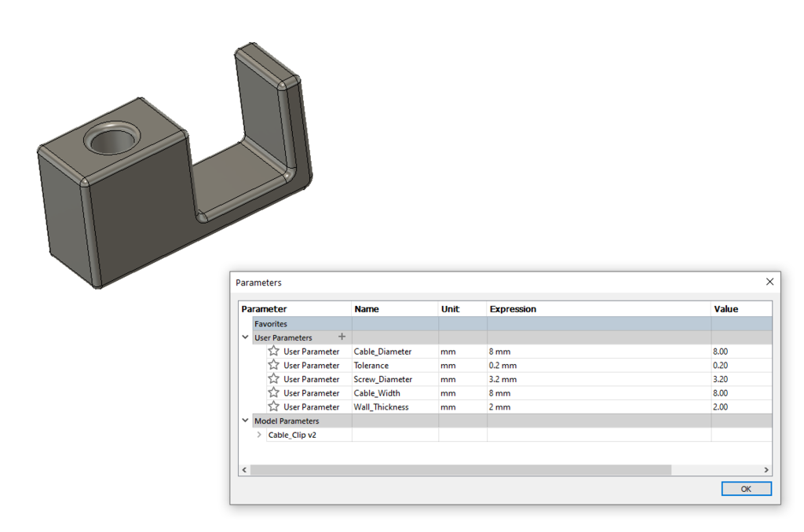
Task: Click the Expression column header
Action: pos(513,308)
